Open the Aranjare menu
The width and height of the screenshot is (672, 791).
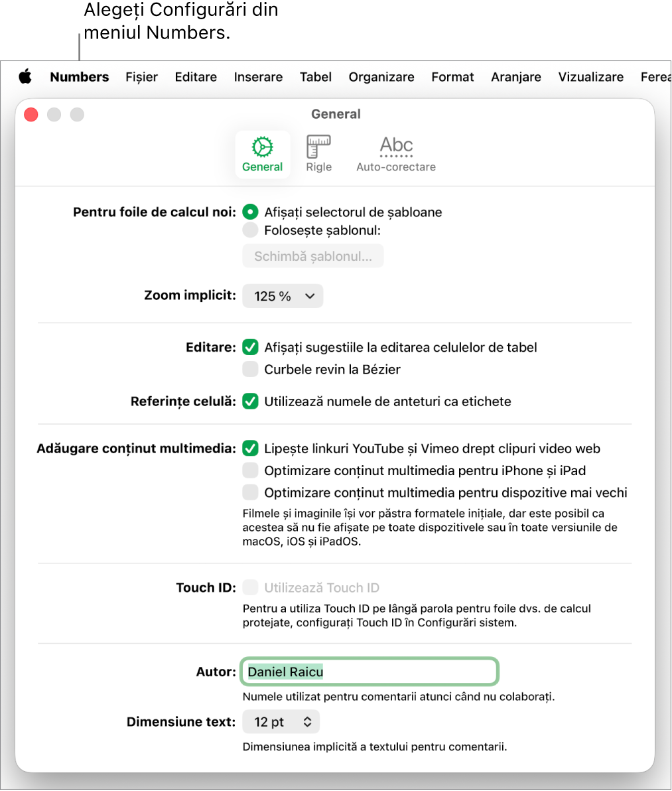[x=515, y=77]
